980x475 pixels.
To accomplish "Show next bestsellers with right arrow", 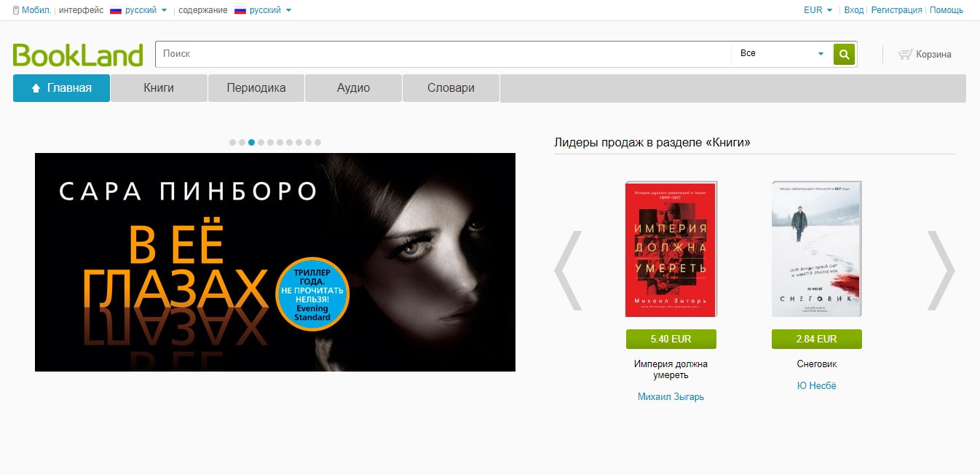I will pos(940,270).
